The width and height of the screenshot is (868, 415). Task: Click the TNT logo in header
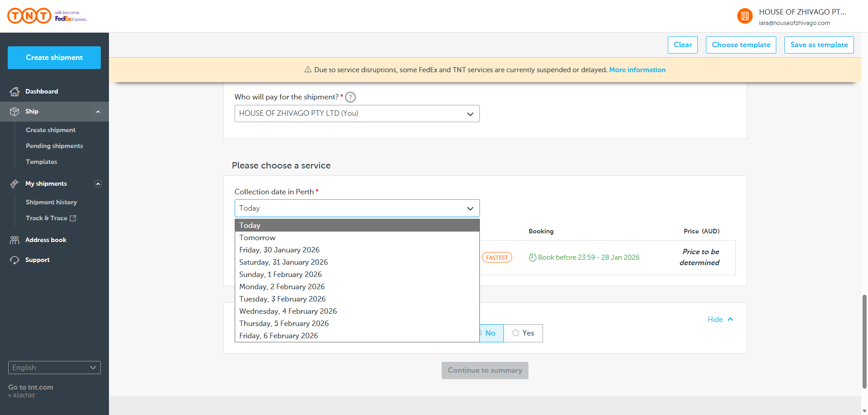(x=30, y=16)
